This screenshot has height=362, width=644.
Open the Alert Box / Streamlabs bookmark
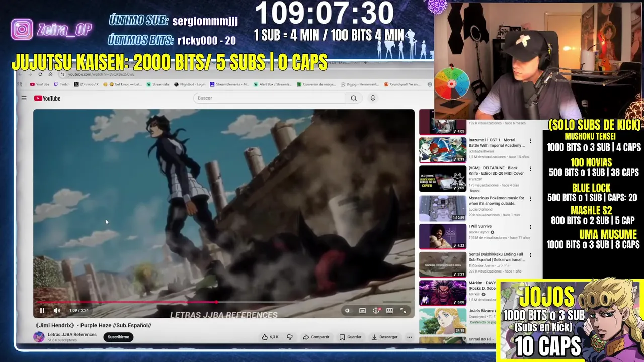(x=273, y=84)
